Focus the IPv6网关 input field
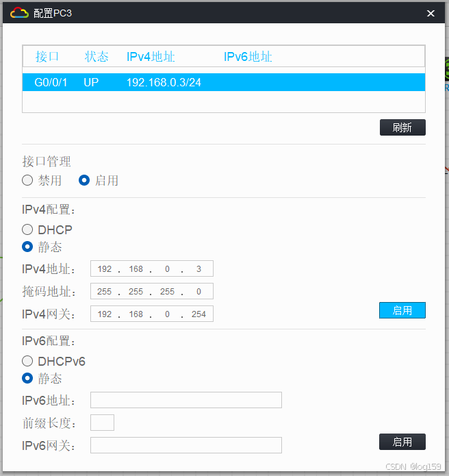The image size is (449, 476). [x=186, y=445]
